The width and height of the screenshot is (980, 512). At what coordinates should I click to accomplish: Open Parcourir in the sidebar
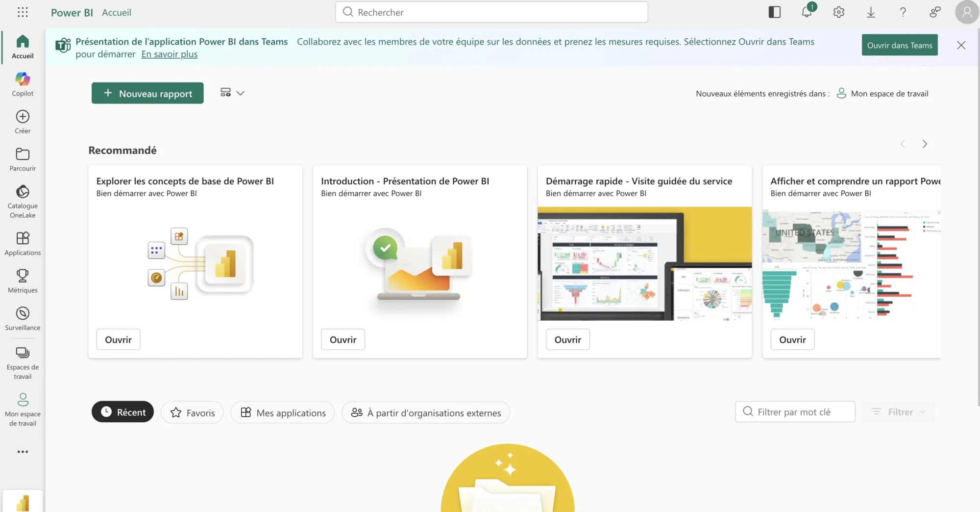(x=22, y=158)
